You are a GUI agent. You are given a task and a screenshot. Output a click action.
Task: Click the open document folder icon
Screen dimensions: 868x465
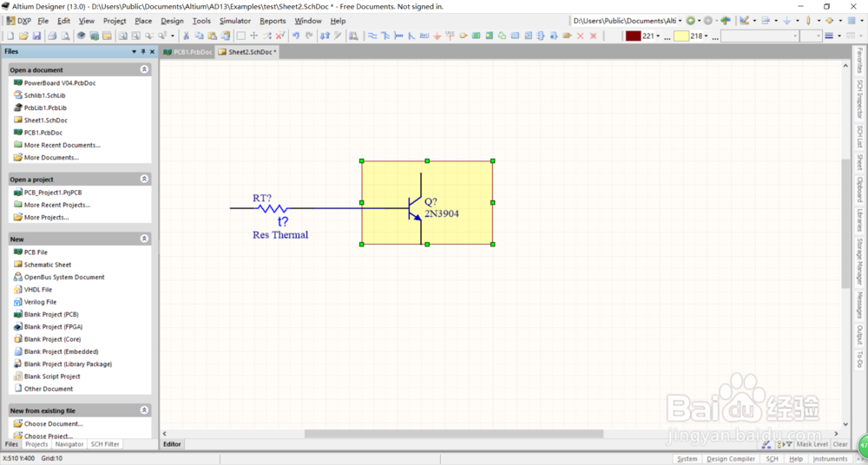click(23, 36)
